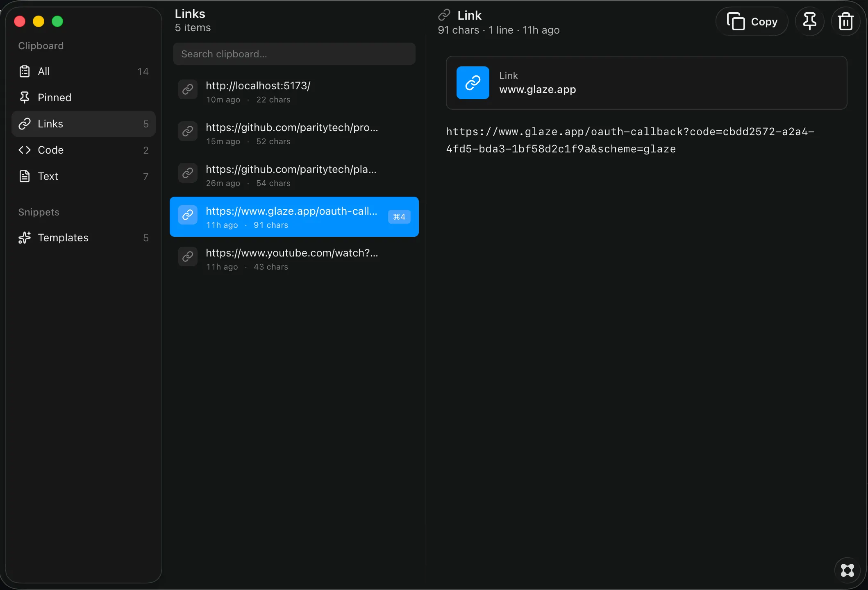Select the www.glaze.app/oauth-call... entry
The width and height of the screenshot is (868, 590).
click(294, 217)
